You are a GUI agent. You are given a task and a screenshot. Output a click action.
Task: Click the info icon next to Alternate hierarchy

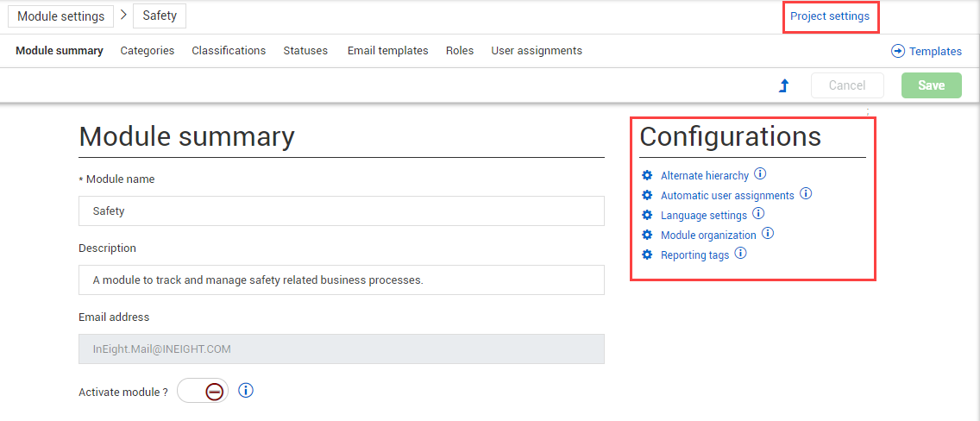(x=760, y=174)
